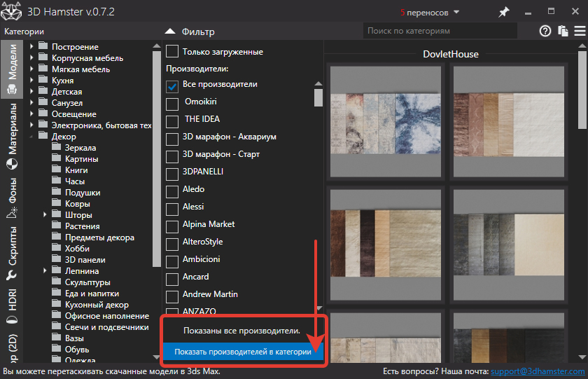Expand the Построение tree node
This screenshot has width=588, height=379.
tap(32, 46)
